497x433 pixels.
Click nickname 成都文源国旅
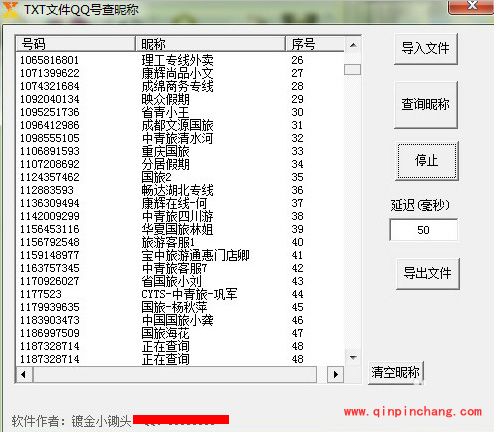(x=177, y=125)
